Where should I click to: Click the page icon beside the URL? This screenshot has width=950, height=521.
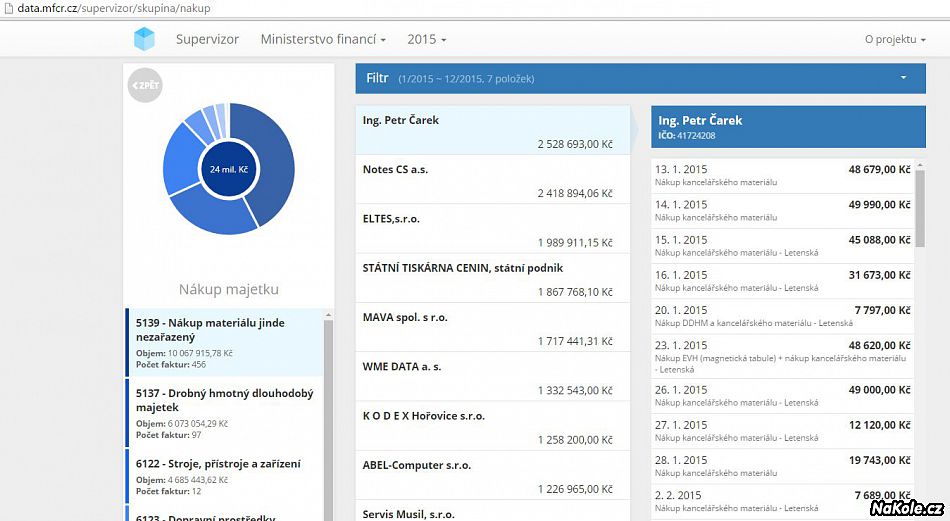(x=8, y=8)
